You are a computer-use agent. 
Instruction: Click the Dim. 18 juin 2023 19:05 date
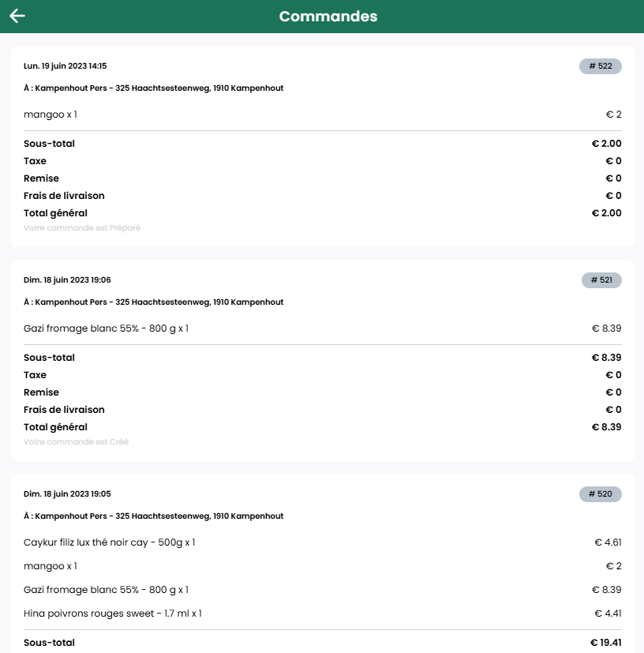click(67, 494)
